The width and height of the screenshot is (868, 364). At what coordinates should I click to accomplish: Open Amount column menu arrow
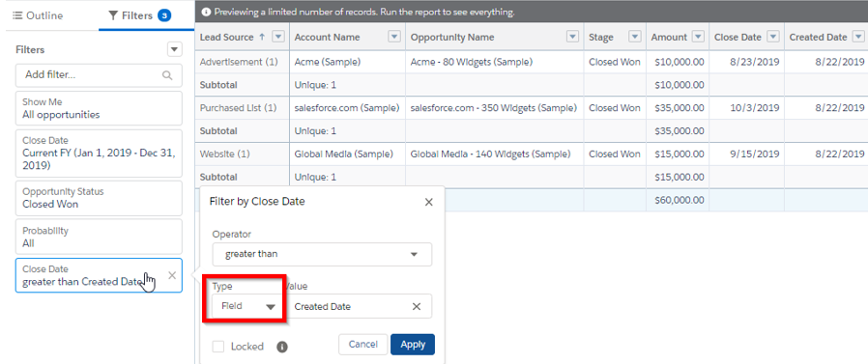(699, 37)
